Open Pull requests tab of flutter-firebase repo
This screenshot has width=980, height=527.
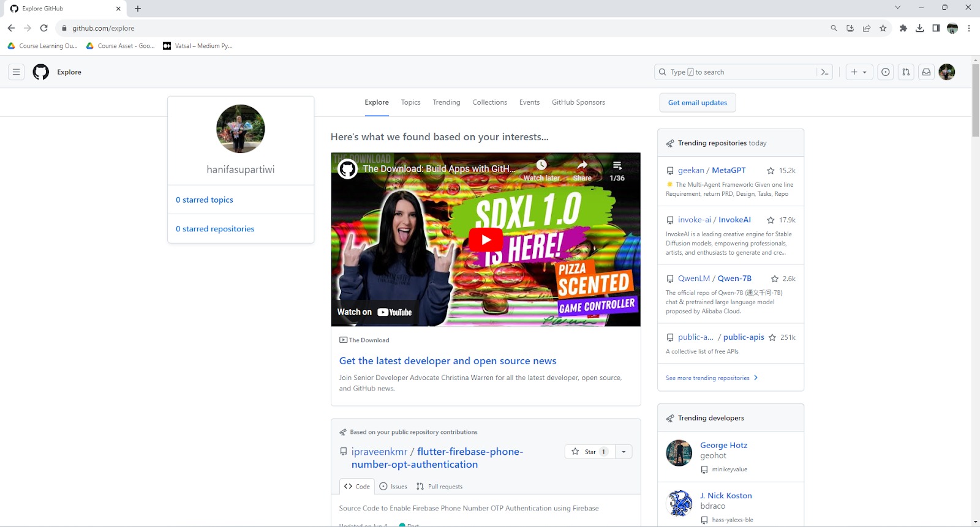click(x=440, y=487)
